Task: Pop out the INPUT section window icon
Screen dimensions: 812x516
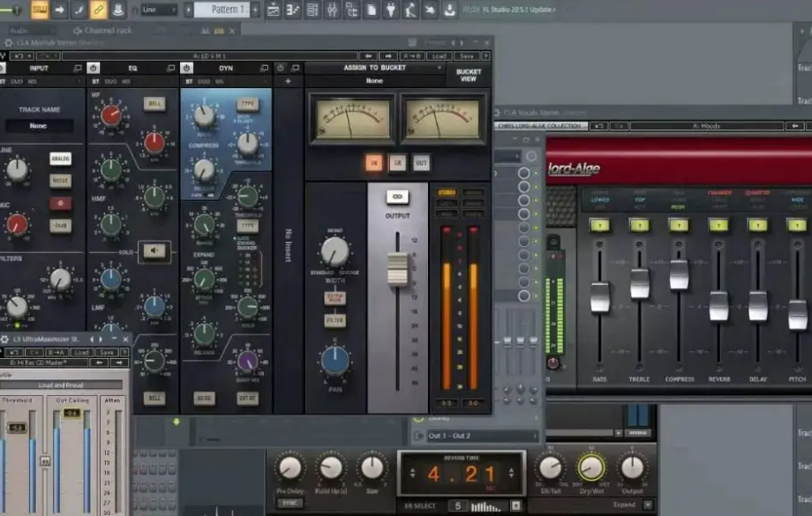Action: (78, 68)
